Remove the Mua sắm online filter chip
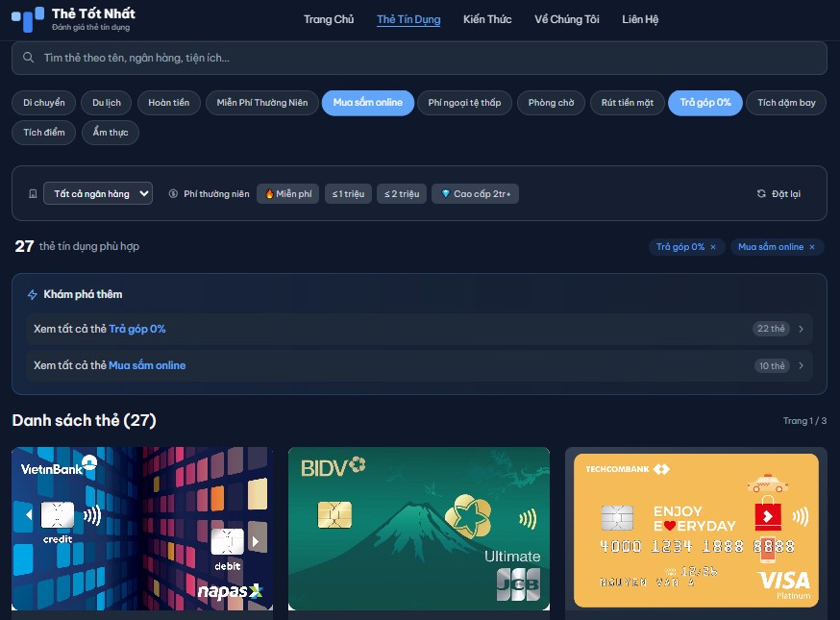This screenshot has width=840, height=620. 812,247
